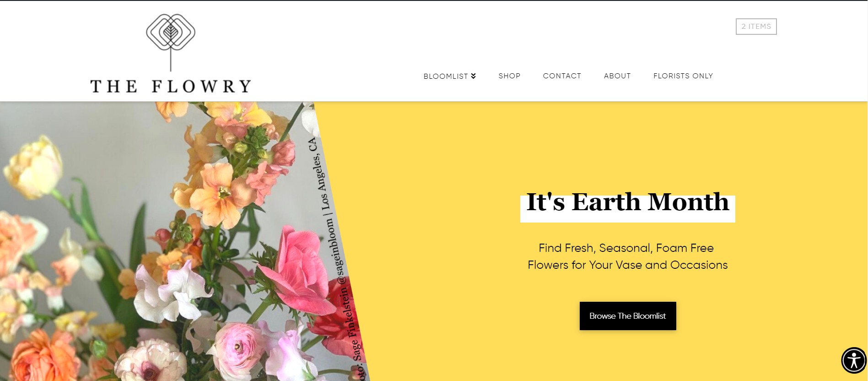This screenshot has height=381, width=868.
Task: Navigate to the About page
Action: pyautogui.click(x=617, y=76)
